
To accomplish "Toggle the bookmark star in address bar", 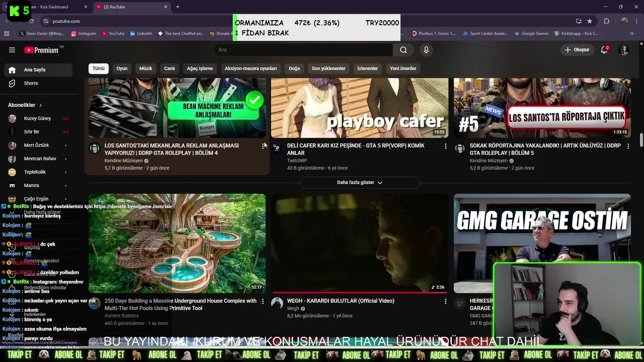I will (590, 21).
